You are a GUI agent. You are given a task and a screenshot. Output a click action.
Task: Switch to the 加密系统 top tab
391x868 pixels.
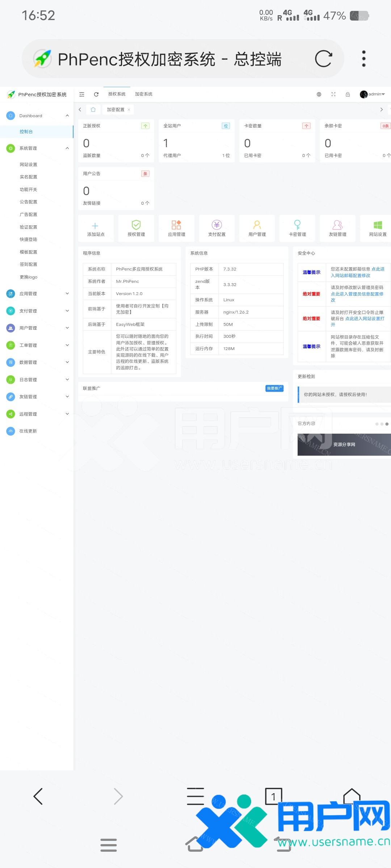point(143,94)
